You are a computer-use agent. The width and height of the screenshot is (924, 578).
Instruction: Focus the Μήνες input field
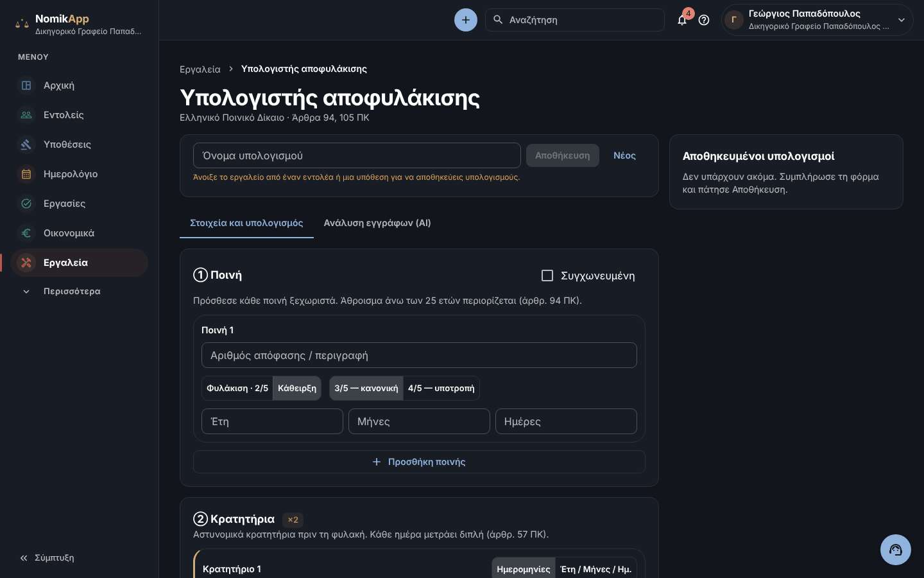point(419,421)
